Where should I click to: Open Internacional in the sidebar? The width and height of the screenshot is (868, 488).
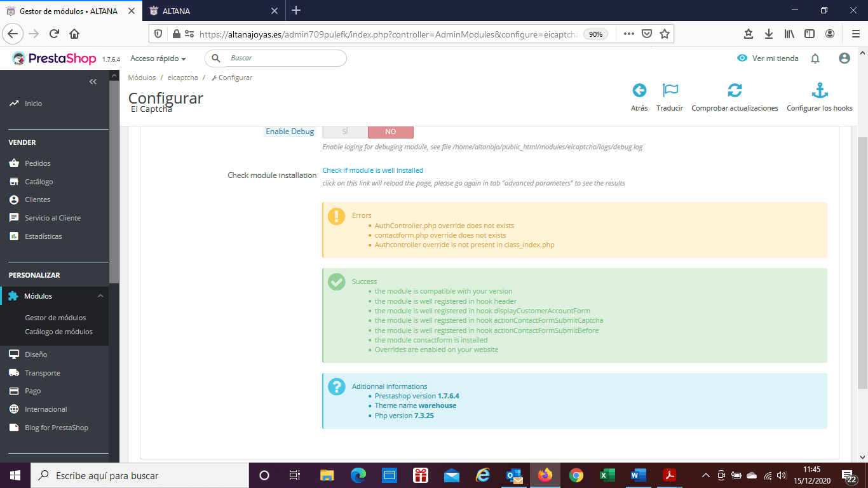(46, 409)
